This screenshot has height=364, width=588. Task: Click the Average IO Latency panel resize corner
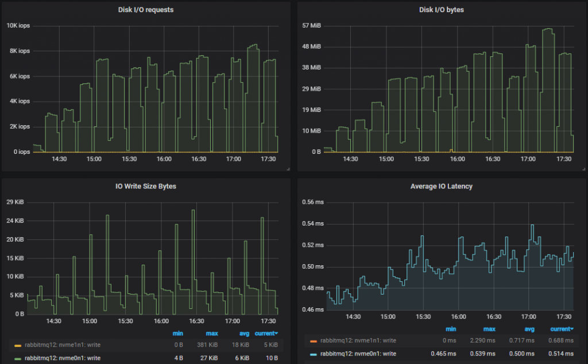(x=585, y=362)
